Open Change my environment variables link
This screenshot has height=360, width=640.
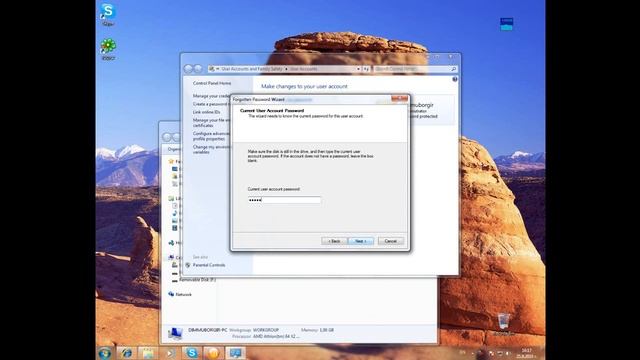[211, 149]
